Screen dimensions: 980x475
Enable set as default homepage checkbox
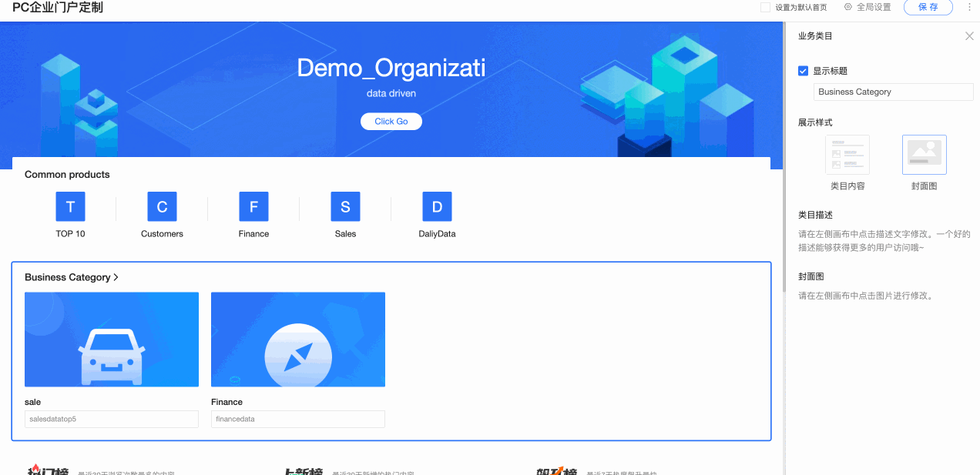(x=765, y=8)
